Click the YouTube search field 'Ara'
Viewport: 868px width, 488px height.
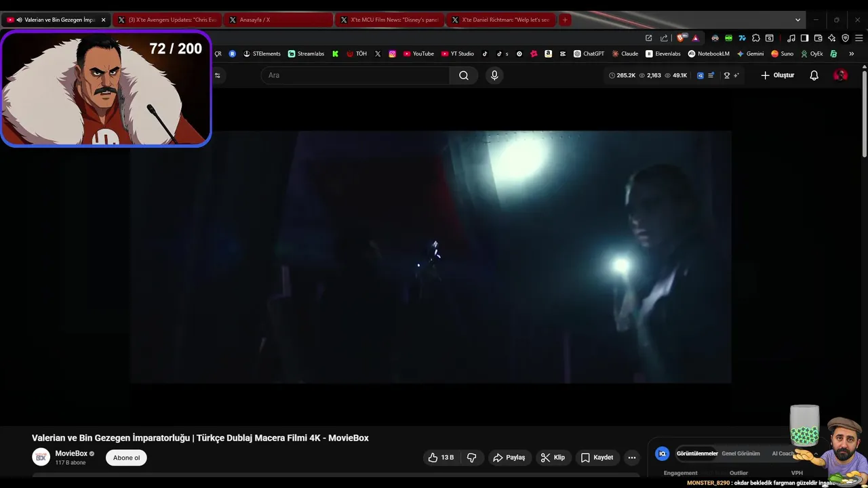[355, 75]
